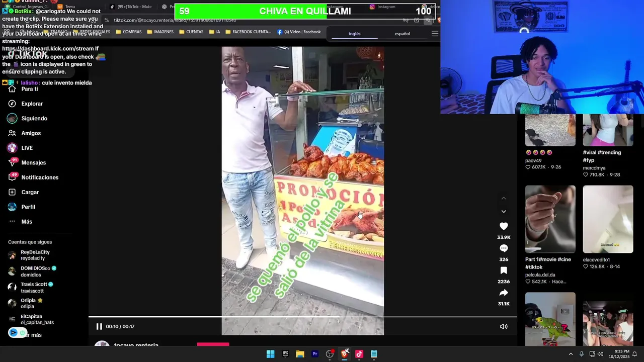The width and height of the screenshot is (644, 362).
Task: Open network settings tray icon
Action: coord(592,354)
